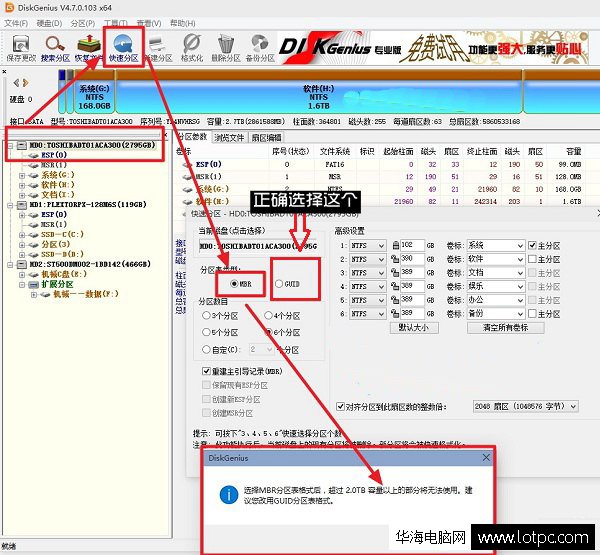Go to previous disk with left arrow
The image size is (600, 555).
click(16, 83)
